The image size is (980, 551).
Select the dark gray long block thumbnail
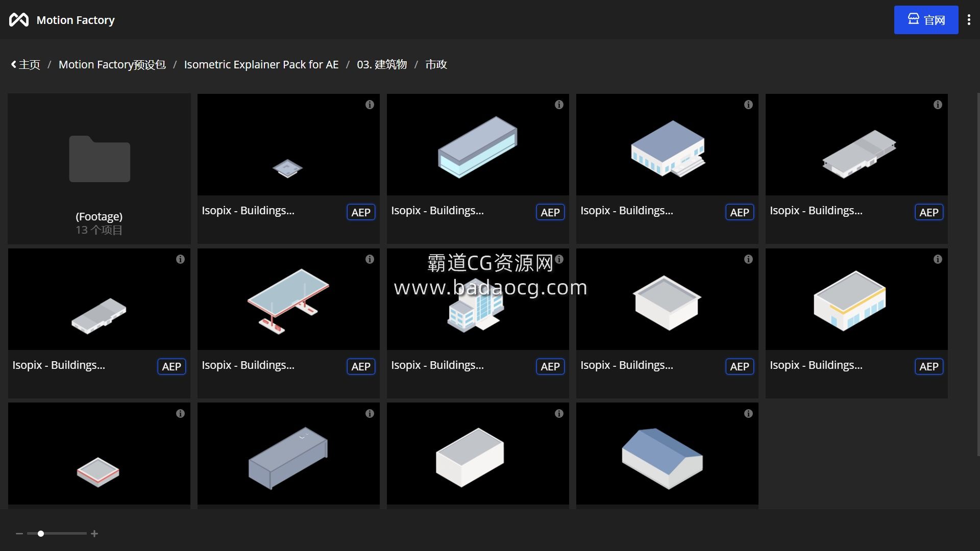pyautogui.click(x=288, y=454)
